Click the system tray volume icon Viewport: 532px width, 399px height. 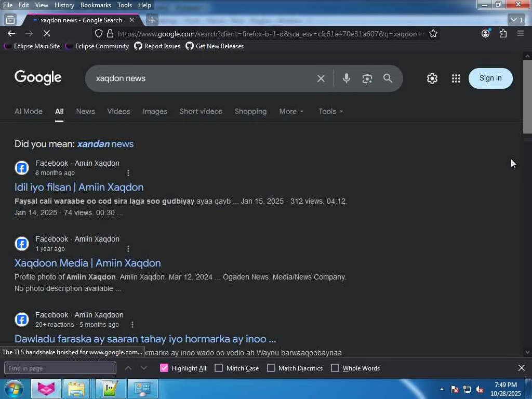pyautogui.click(x=480, y=390)
